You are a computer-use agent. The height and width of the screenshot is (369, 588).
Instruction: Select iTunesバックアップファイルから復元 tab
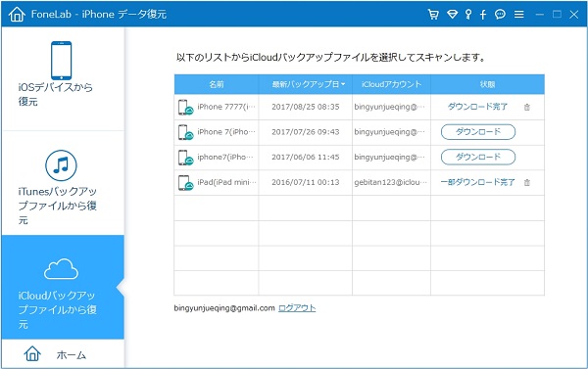pos(63,183)
